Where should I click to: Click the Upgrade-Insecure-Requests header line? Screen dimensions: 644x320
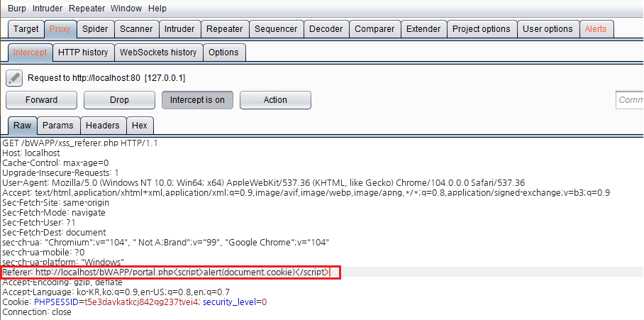[61, 173]
